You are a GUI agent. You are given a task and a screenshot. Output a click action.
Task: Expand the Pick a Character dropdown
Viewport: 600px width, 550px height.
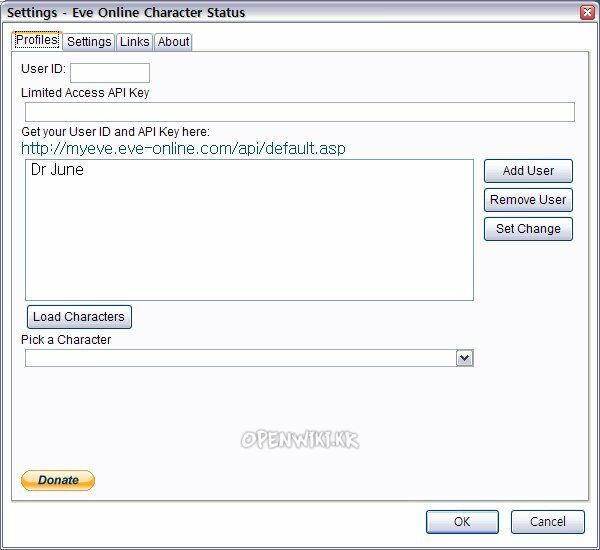click(465, 358)
